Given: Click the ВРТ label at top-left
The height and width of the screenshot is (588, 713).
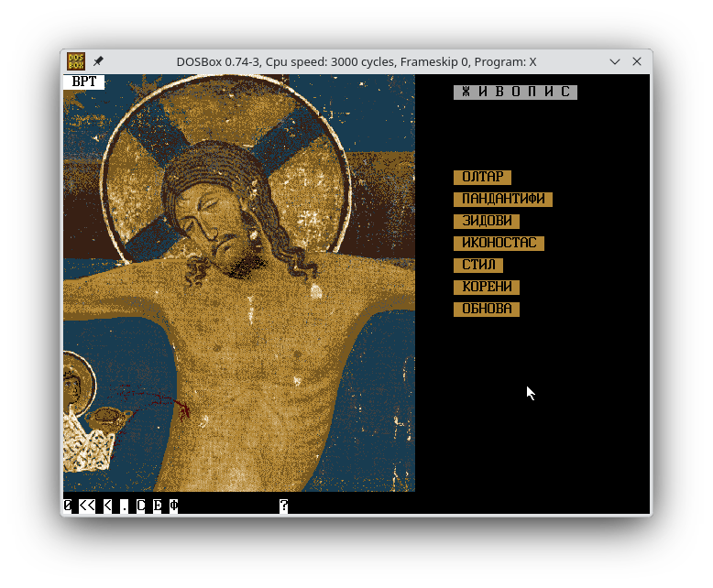Looking at the screenshot, I should pyautogui.click(x=84, y=82).
